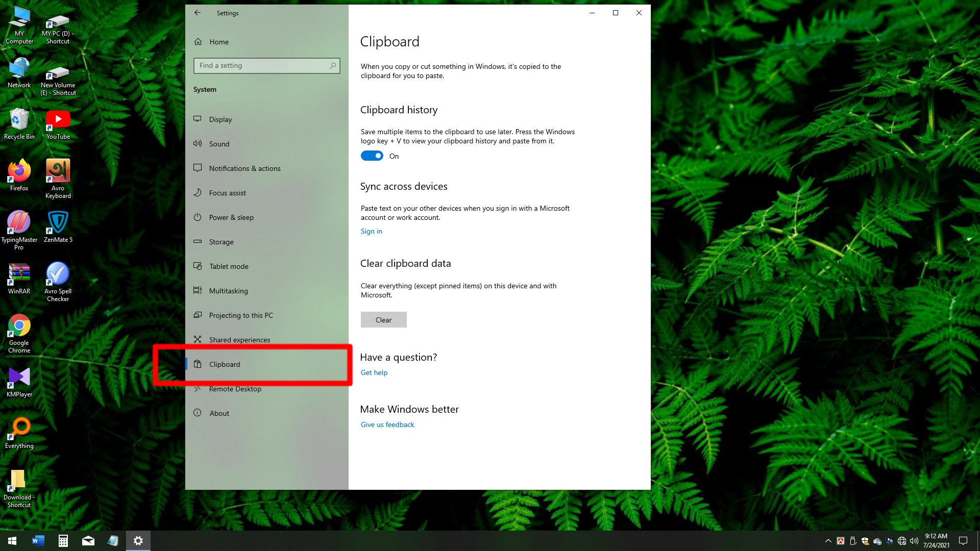The height and width of the screenshot is (551, 980).
Task: Select Display in System sidebar
Action: [x=220, y=119]
